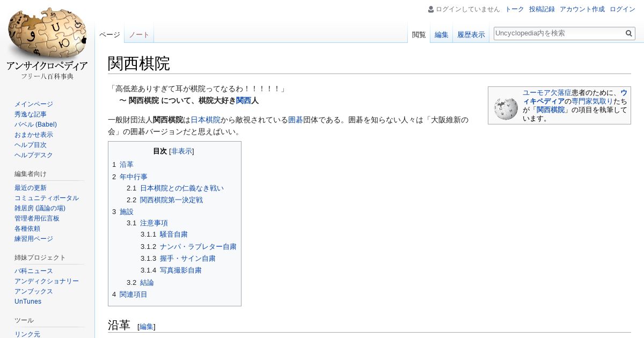Open UnTunes sister project link
The image size is (644, 338).
[28, 302]
